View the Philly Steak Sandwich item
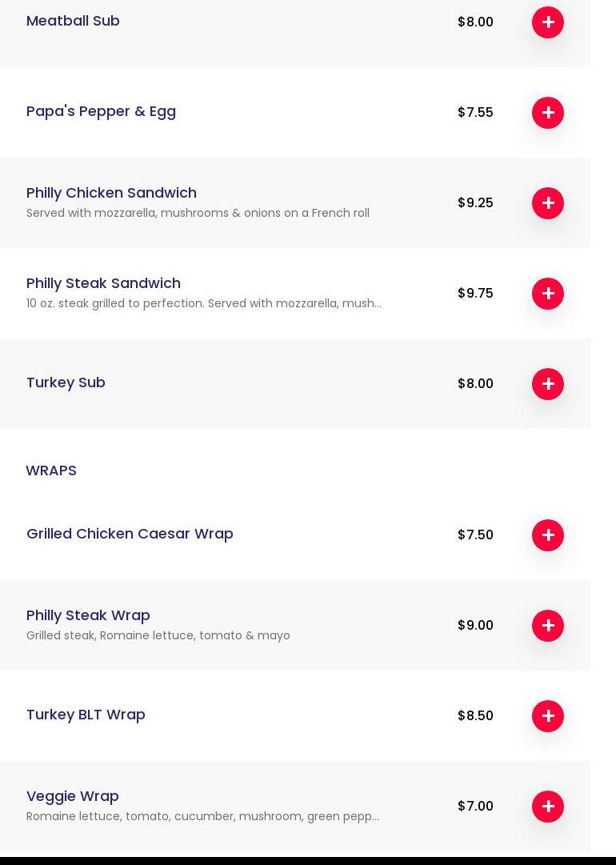Image resolution: width=616 pixels, height=865 pixels. [x=103, y=283]
